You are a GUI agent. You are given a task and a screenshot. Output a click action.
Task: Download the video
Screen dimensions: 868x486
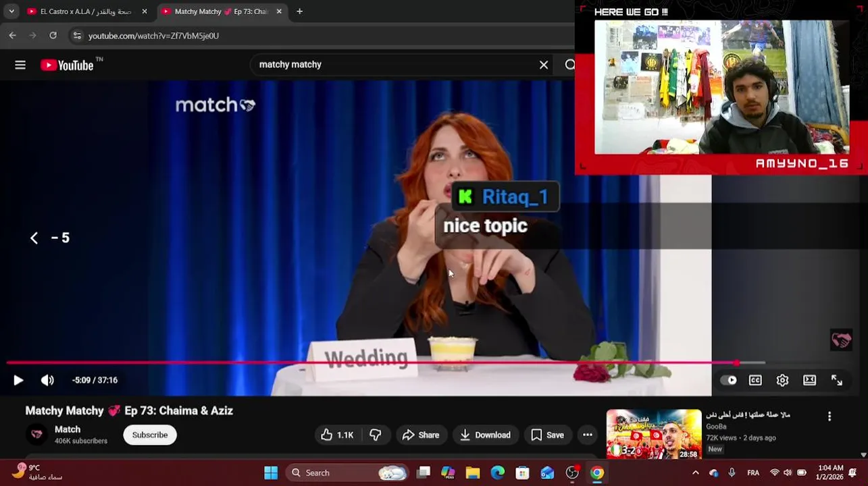pos(485,435)
